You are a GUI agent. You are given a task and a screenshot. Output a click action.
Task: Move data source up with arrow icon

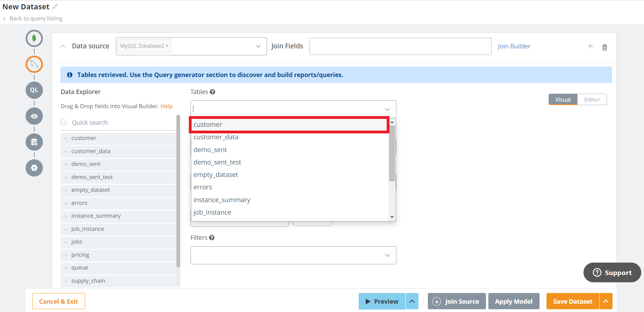[590, 47]
